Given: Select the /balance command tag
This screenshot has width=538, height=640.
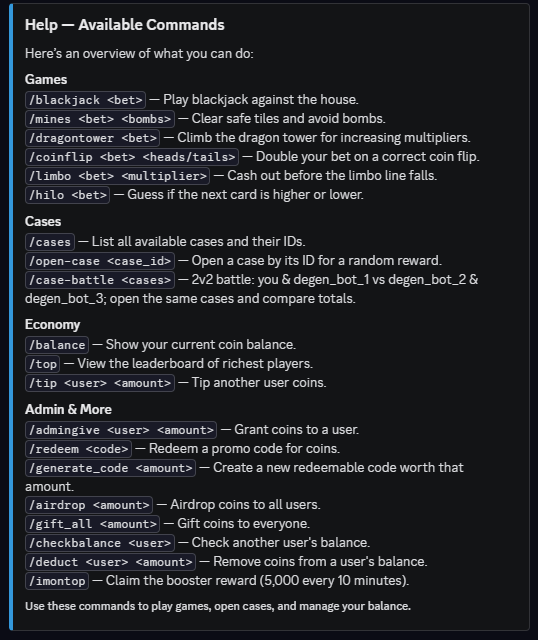Looking at the screenshot, I should coord(57,345).
